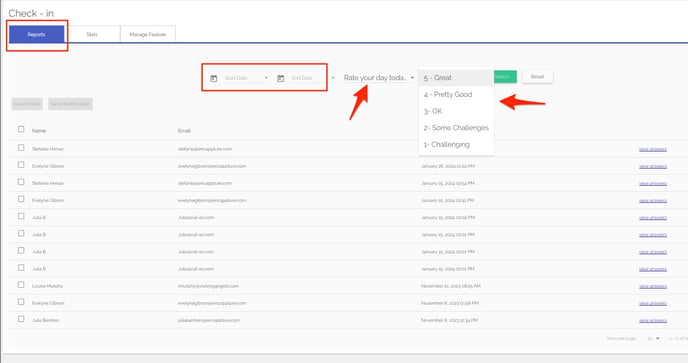Screen dimensions: 688x363
Task: Open the rows per page dropdown
Action: (653, 338)
